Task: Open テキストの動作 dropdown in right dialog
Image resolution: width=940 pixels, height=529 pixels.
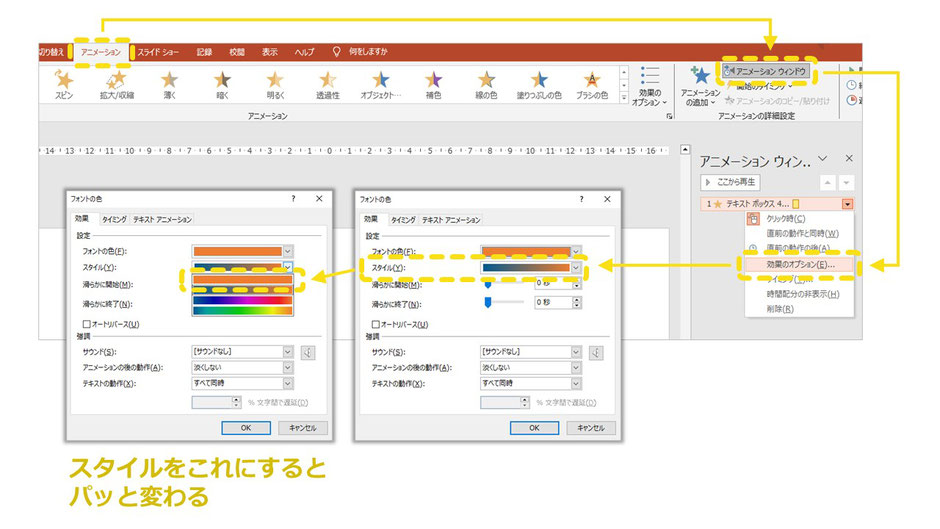Action: click(x=576, y=383)
